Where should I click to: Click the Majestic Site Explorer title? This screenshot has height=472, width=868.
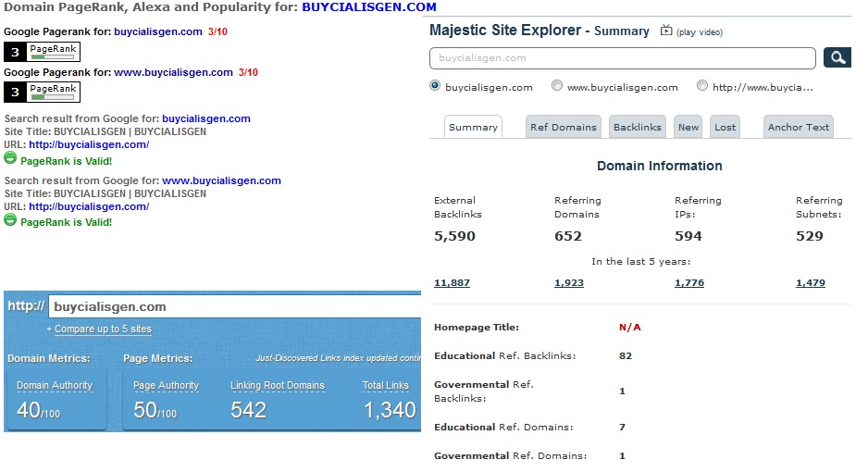[x=505, y=30]
